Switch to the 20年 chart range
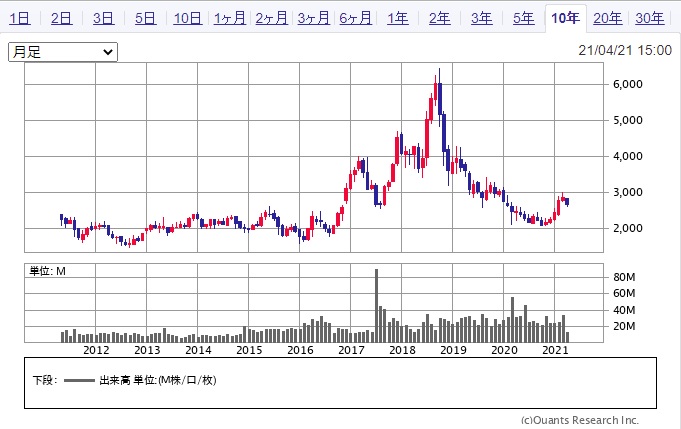681x429 pixels. 608,19
